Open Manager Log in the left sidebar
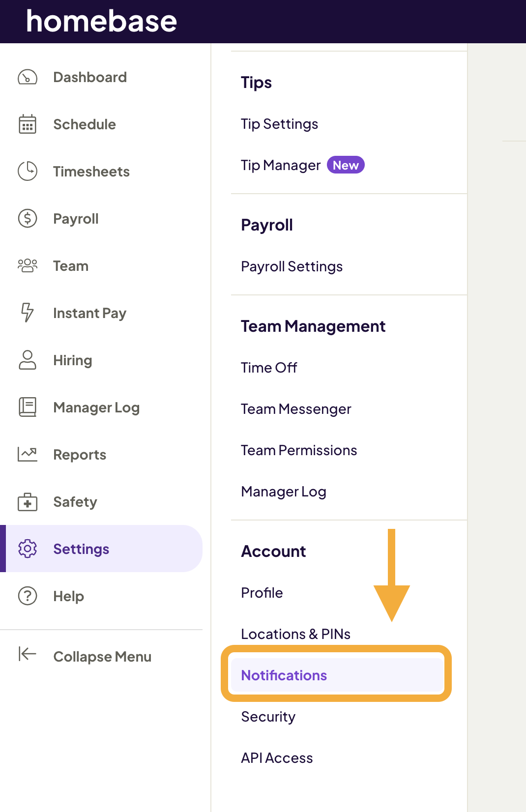 96,407
